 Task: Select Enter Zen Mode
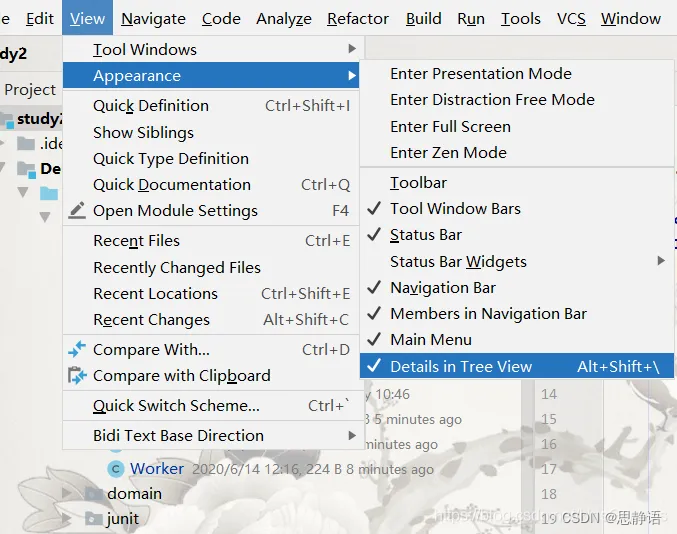pos(517,152)
